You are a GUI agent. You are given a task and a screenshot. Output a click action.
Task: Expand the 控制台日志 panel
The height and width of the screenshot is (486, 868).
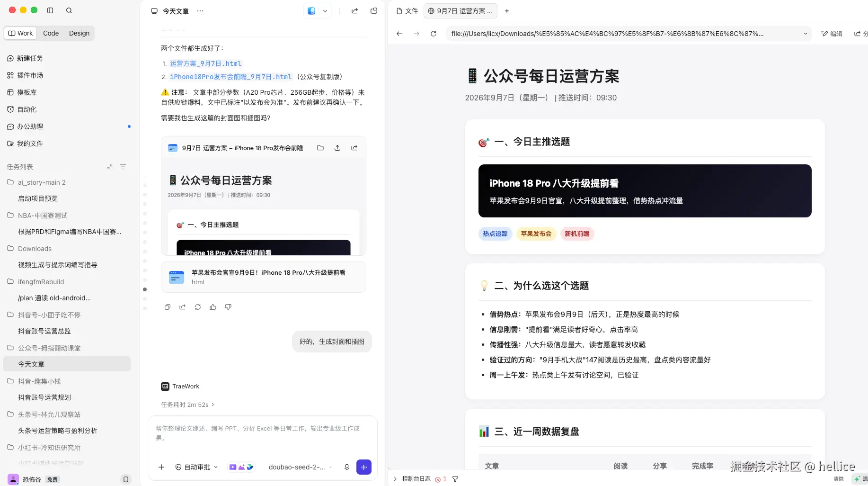click(395, 479)
